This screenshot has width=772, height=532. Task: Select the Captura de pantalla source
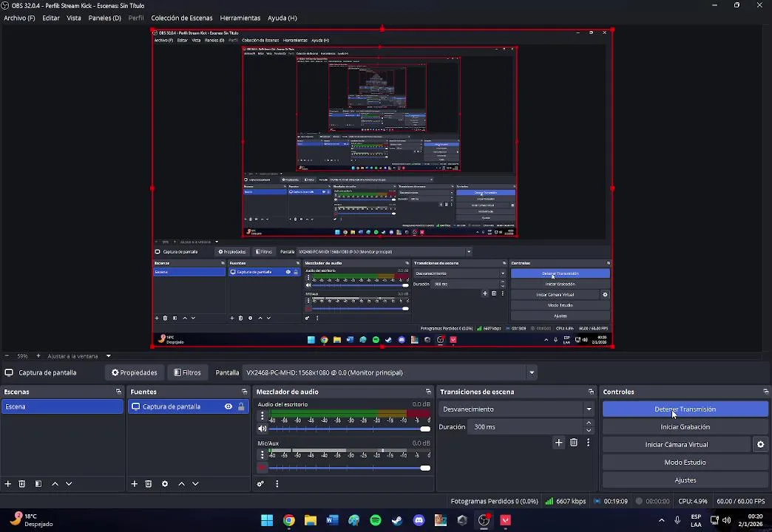172,406
